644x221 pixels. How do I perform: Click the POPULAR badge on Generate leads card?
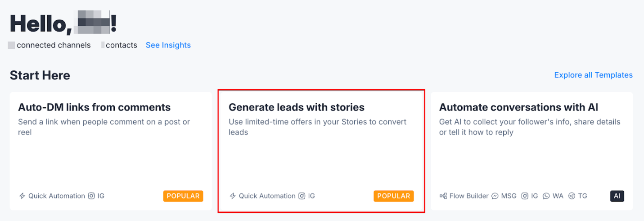(x=393, y=196)
